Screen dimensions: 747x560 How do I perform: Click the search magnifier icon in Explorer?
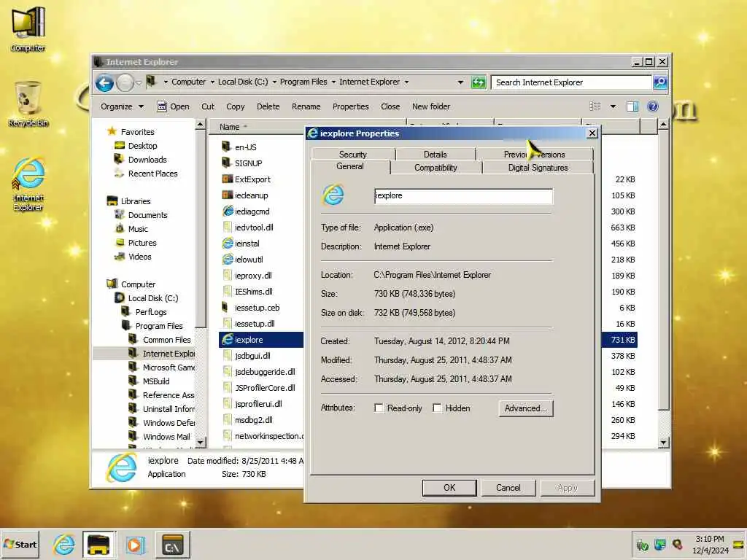click(x=659, y=82)
